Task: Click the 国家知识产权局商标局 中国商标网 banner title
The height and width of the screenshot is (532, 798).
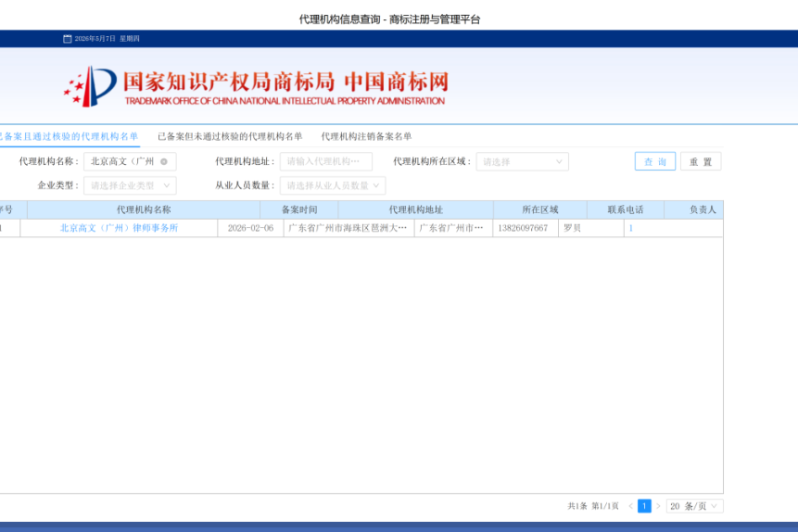Action: [285, 82]
